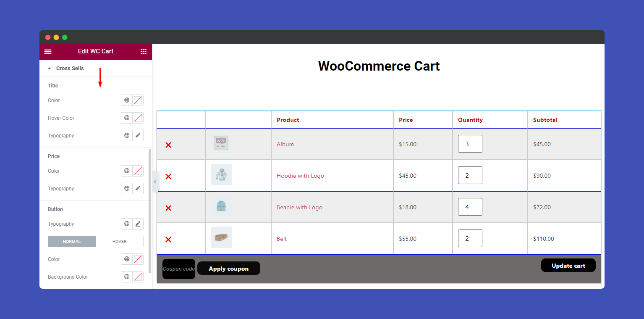Minimize the window with the yellow button
Viewport: 644px width, 319px height.
56,37
